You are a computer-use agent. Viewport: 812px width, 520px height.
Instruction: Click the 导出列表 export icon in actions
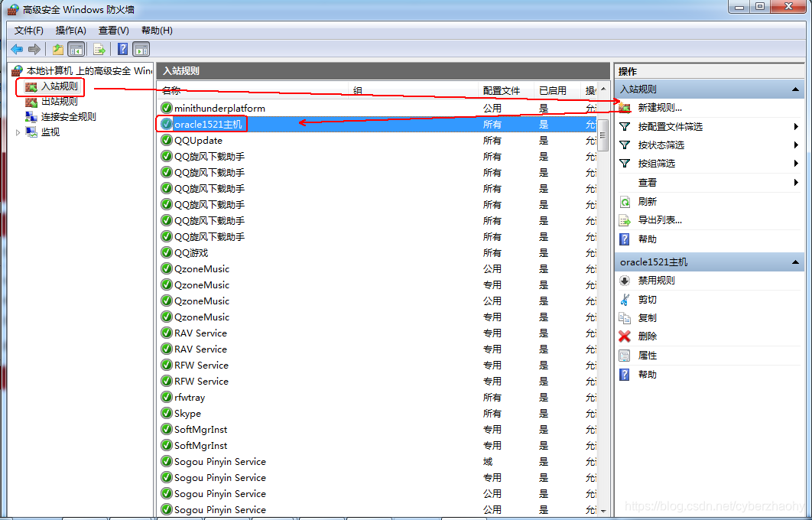coord(625,221)
